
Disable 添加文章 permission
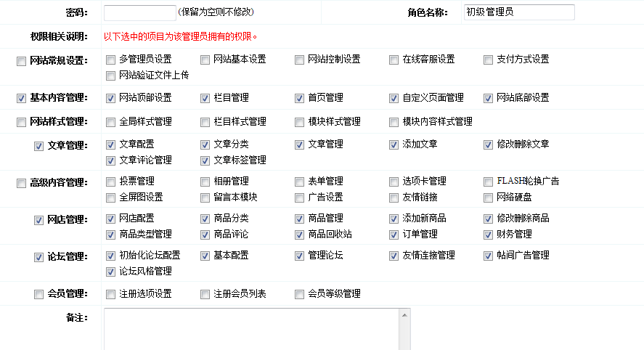[x=394, y=145]
